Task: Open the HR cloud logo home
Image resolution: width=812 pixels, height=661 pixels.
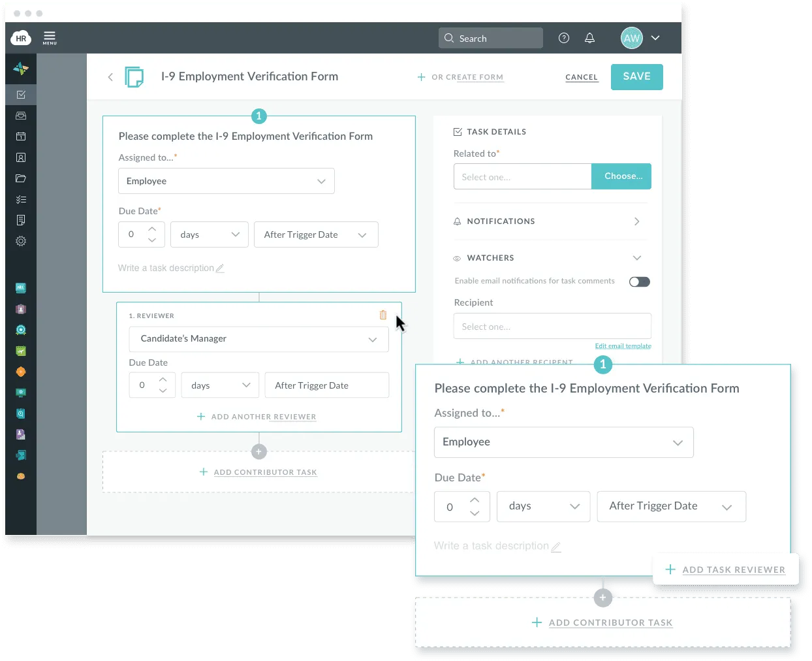Action: point(21,38)
